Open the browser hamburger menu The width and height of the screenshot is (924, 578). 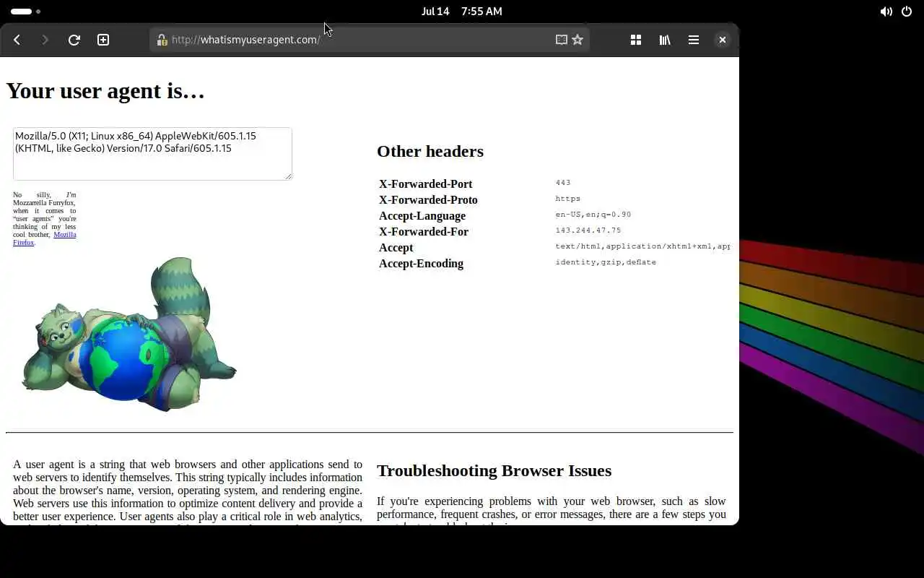(x=694, y=40)
